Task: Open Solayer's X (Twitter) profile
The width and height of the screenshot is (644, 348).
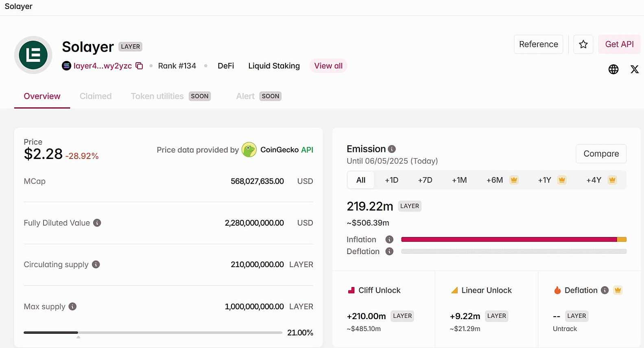Action: [x=635, y=70]
